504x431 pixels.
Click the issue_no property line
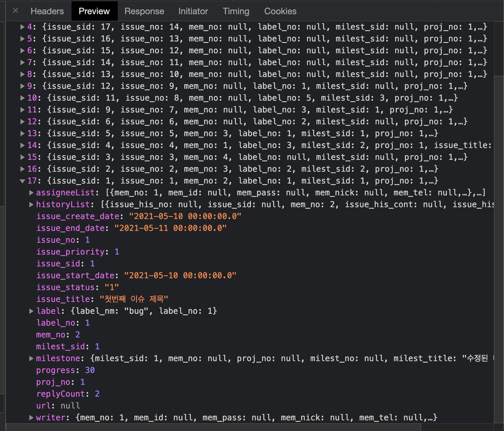(63, 240)
